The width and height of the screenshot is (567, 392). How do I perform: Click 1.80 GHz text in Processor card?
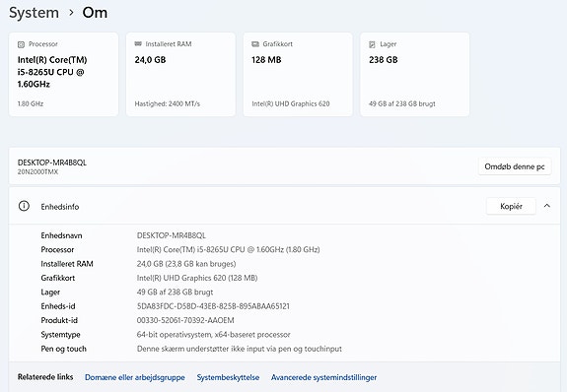[x=31, y=103]
